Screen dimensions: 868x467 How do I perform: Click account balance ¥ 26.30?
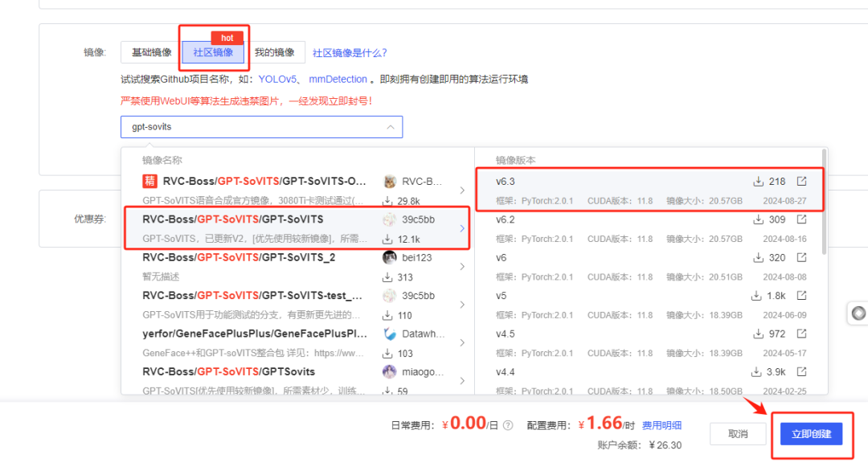tap(665, 444)
